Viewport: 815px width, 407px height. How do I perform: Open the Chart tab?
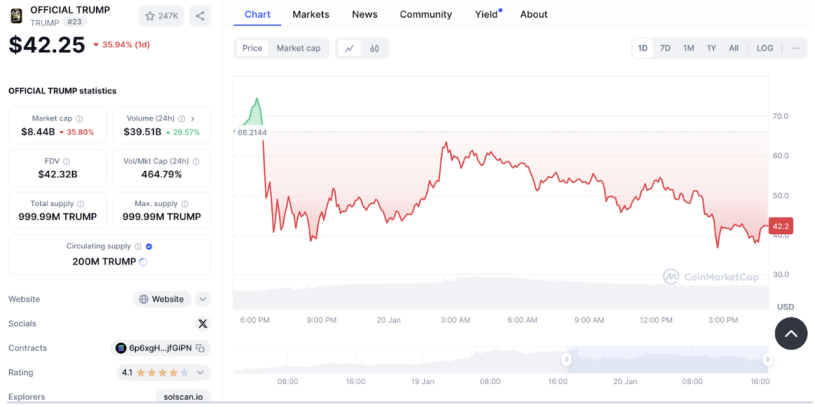257,15
